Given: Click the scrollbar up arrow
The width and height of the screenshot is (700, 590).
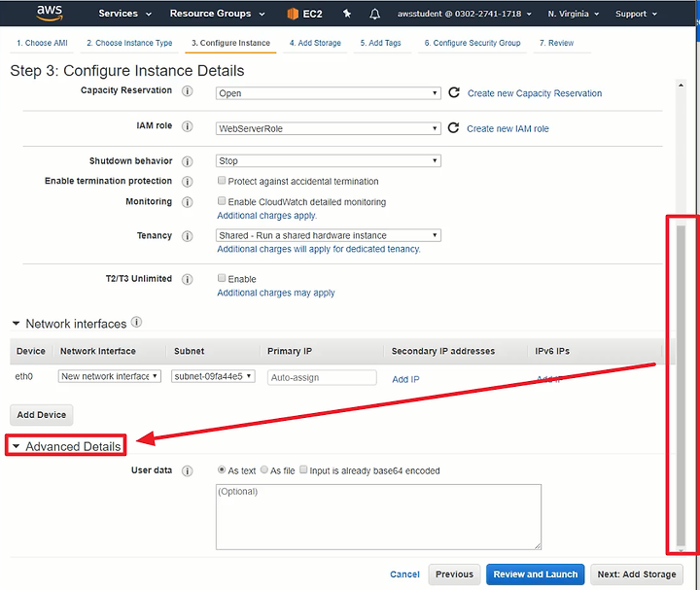Looking at the screenshot, I should pyautogui.click(x=681, y=85).
